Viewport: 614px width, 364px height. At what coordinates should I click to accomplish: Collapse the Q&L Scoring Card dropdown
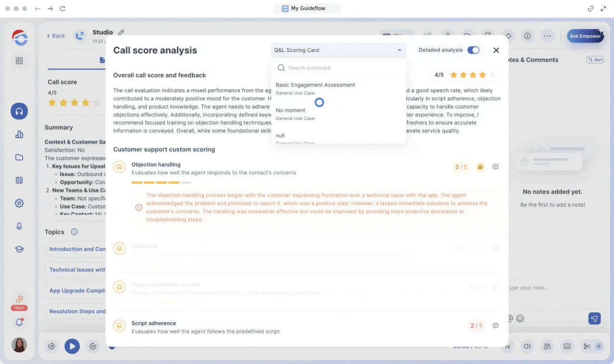coord(399,50)
